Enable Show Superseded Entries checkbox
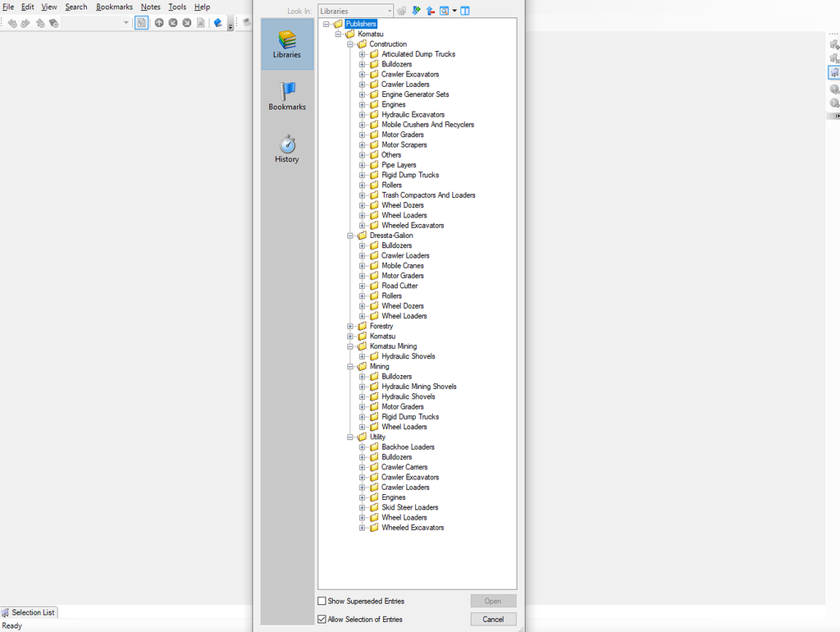The width and height of the screenshot is (840, 632). 322,602
